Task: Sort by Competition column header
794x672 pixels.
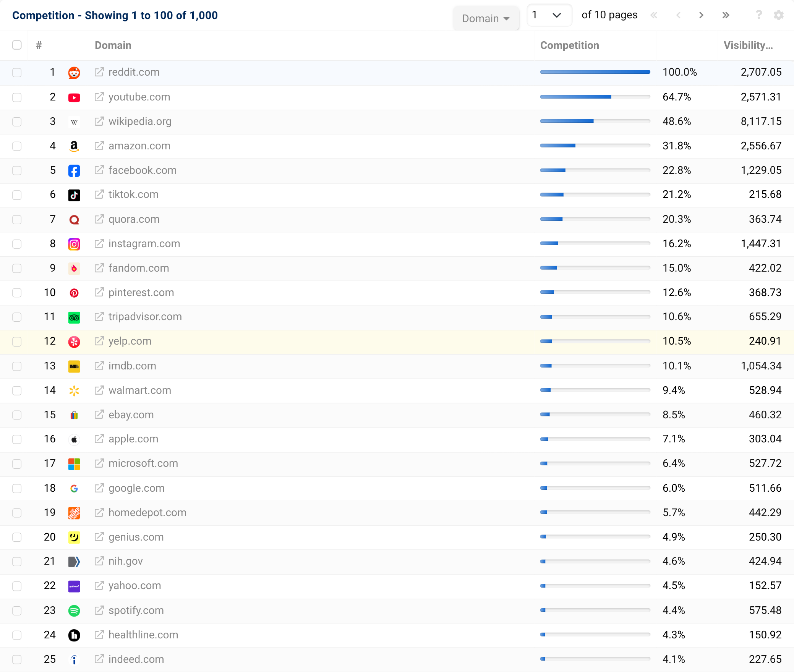Action: point(569,45)
